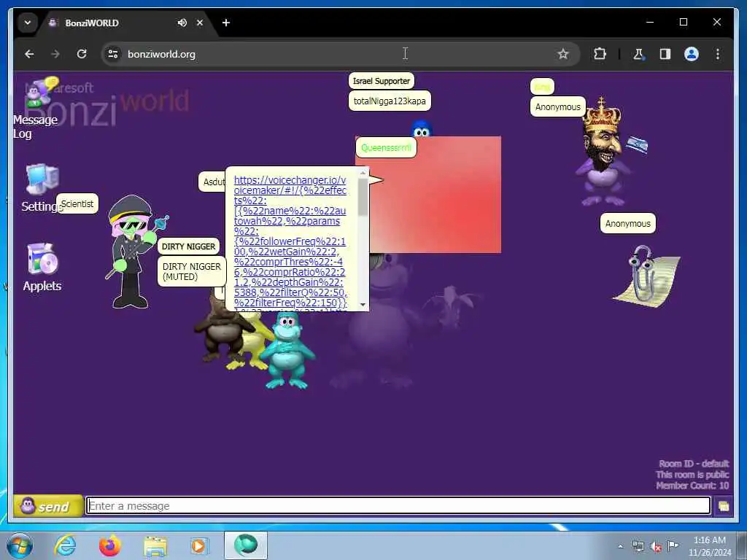Click the active green browser taskbar button

click(x=246, y=545)
